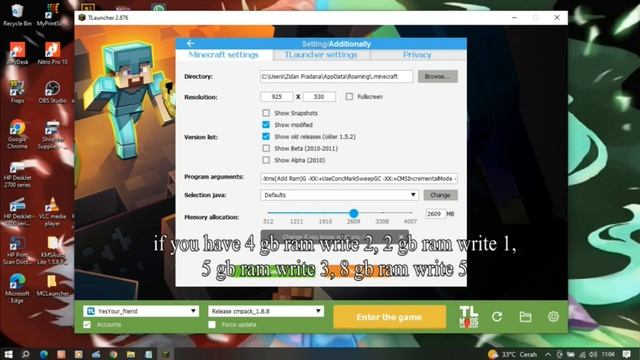The width and height of the screenshot is (640, 360).
Task: Show hidden tray icons chevron
Action: coord(548,354)
